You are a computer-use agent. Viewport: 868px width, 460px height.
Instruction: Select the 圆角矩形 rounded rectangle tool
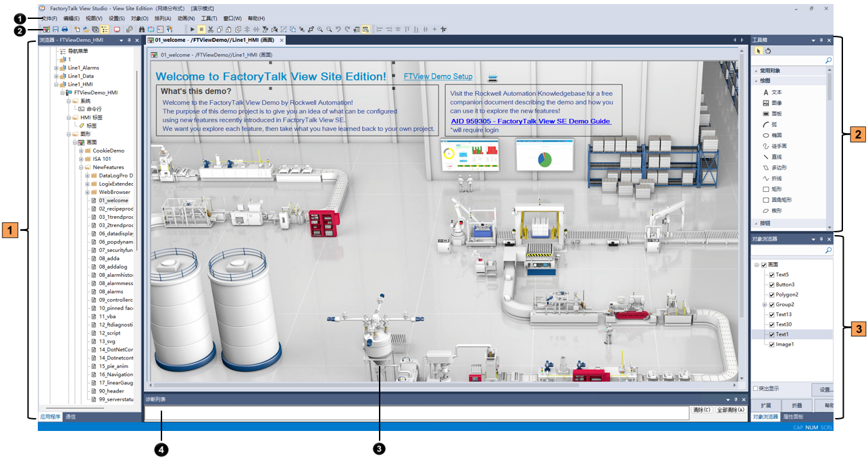[x=777, y=200]
